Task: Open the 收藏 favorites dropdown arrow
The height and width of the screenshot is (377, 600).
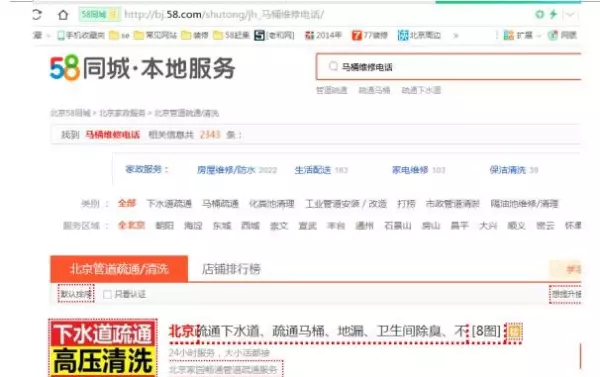Action: [x=49, y=36]
